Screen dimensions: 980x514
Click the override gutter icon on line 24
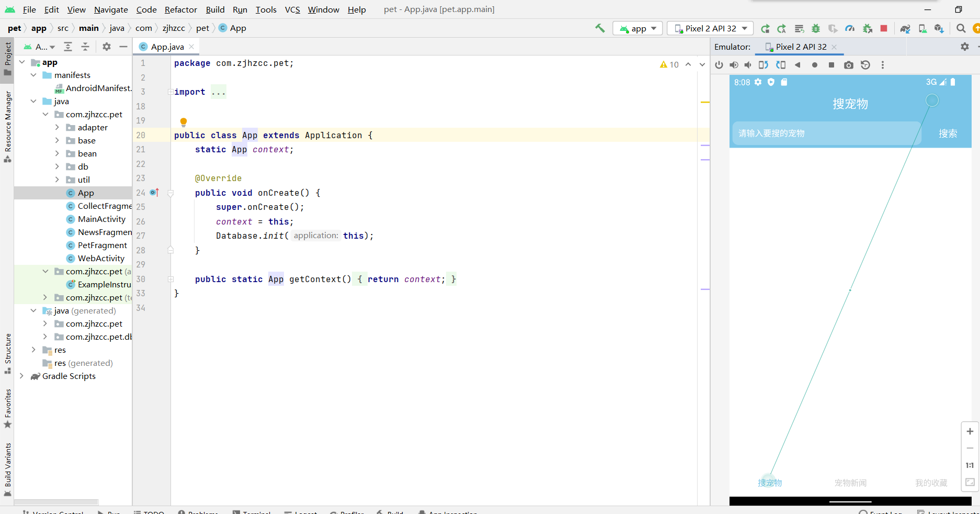(x=154, y=193)
